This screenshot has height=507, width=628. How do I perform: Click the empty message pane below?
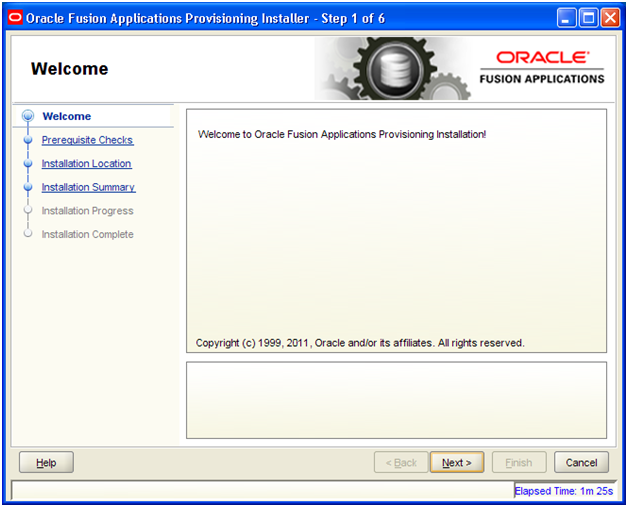(x=397, y=400)
